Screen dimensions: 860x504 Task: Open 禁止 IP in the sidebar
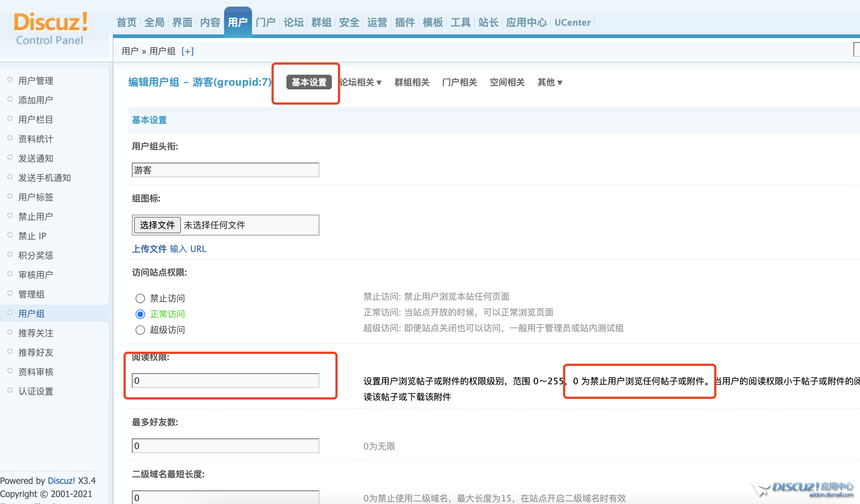[32, 236]
